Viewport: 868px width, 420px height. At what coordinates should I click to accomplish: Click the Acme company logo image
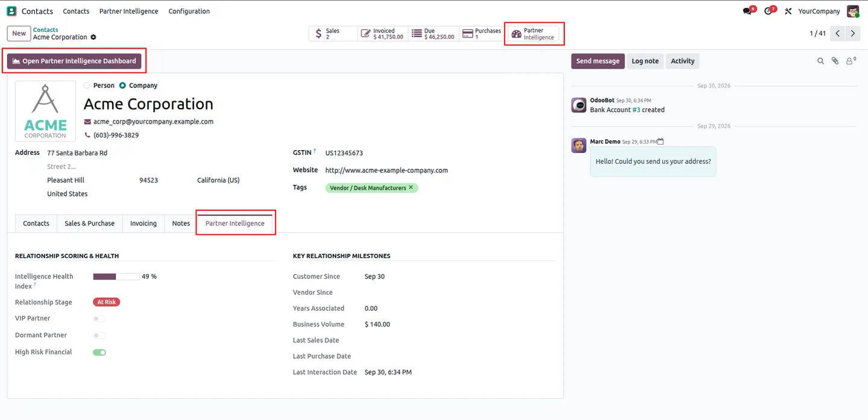pos(46,111)
